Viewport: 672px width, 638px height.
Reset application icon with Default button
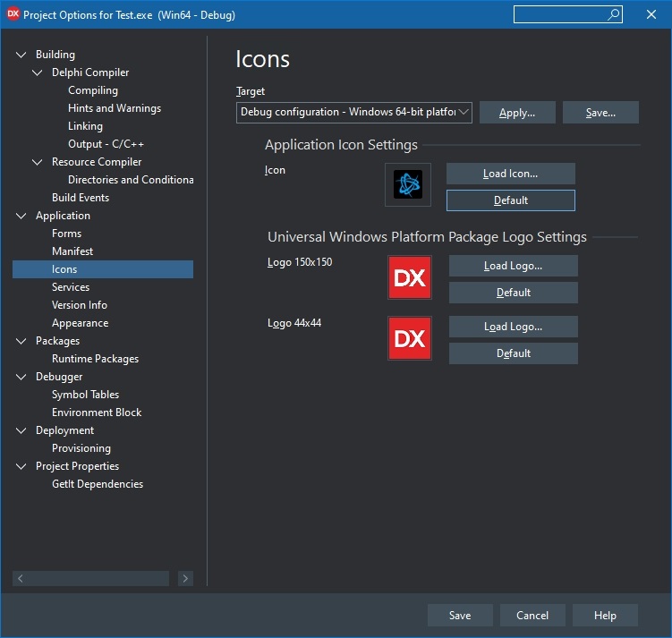coord(510,200)
